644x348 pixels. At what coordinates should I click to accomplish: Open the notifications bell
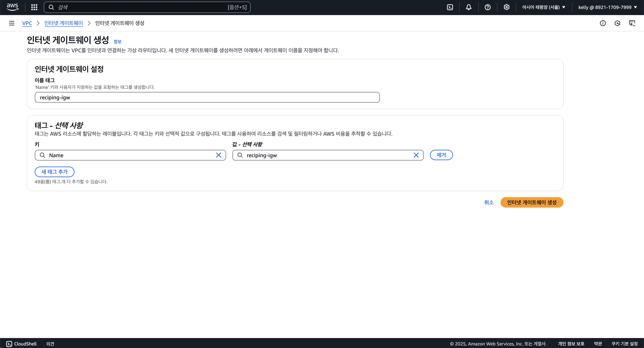(469, 7)
